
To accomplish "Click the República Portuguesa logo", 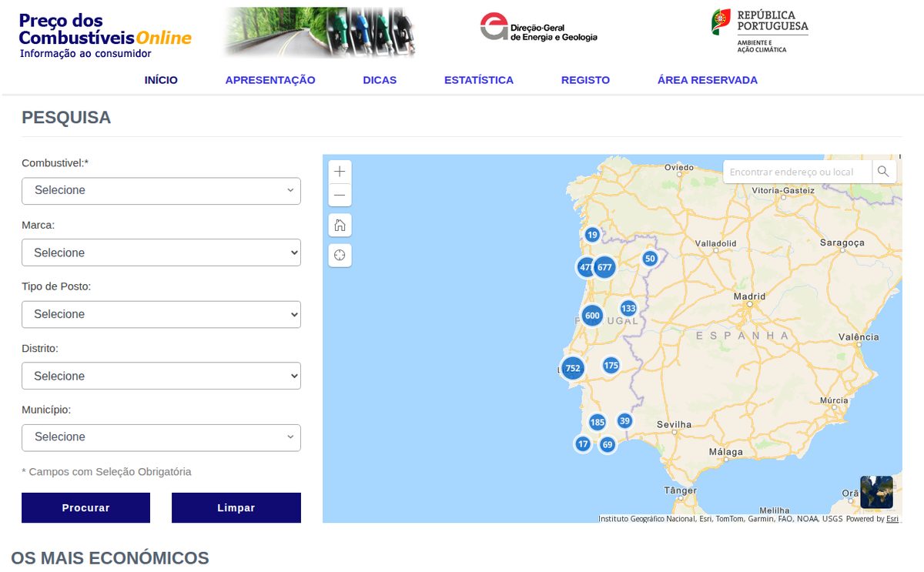I will [760, 32].
